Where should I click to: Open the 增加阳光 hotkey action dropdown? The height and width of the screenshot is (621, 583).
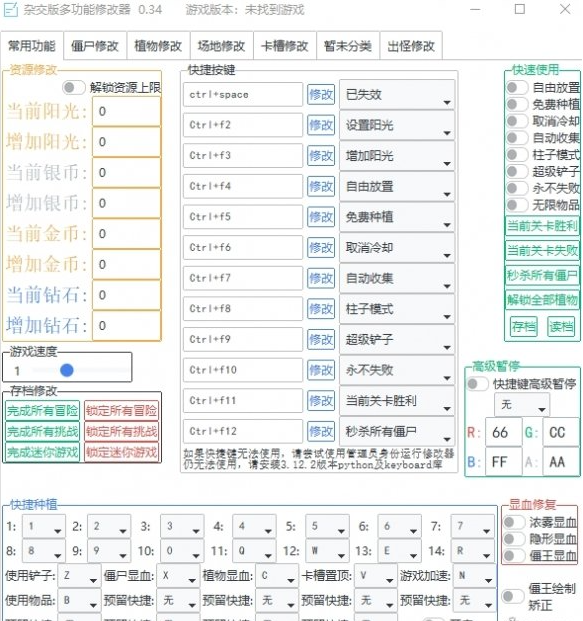[397, 156]
